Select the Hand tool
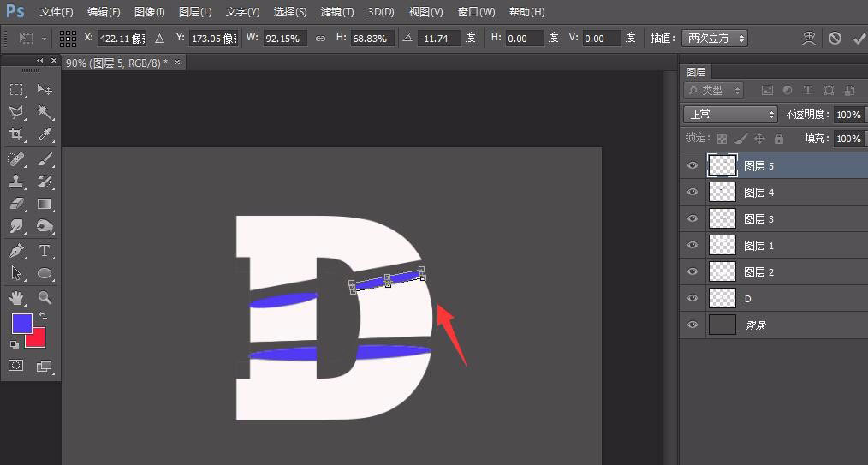 pyautogui.click(x=16, y=298)
